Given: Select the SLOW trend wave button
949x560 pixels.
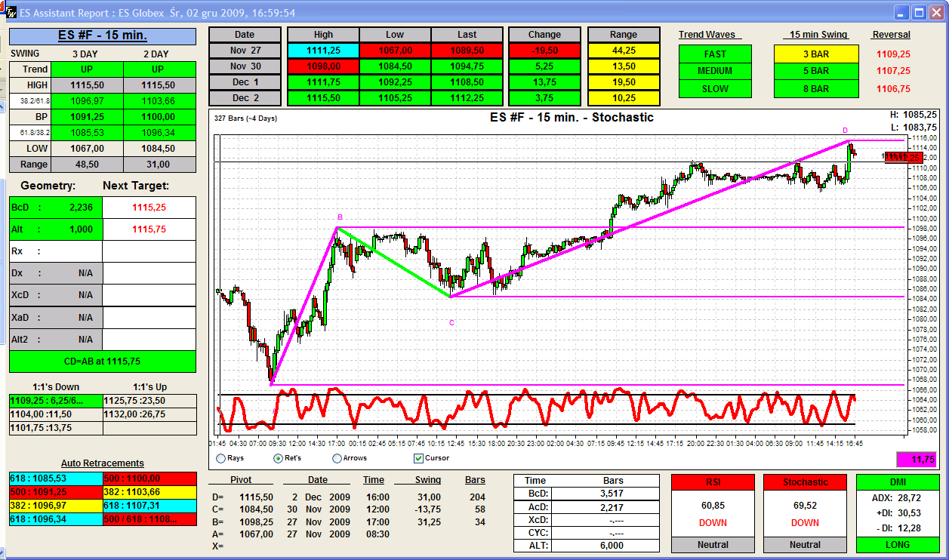Looking at the screenshot, I should pos(715,88).
